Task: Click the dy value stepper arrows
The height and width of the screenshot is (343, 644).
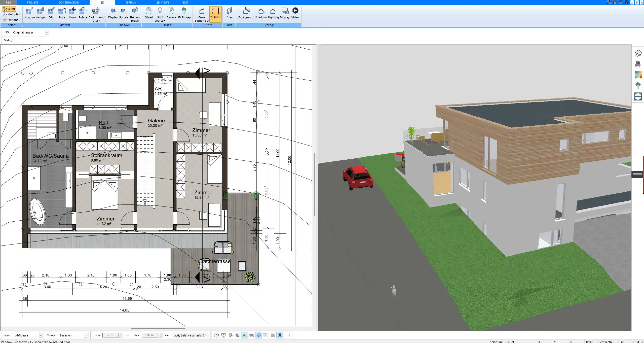Action: click(160, 335)
